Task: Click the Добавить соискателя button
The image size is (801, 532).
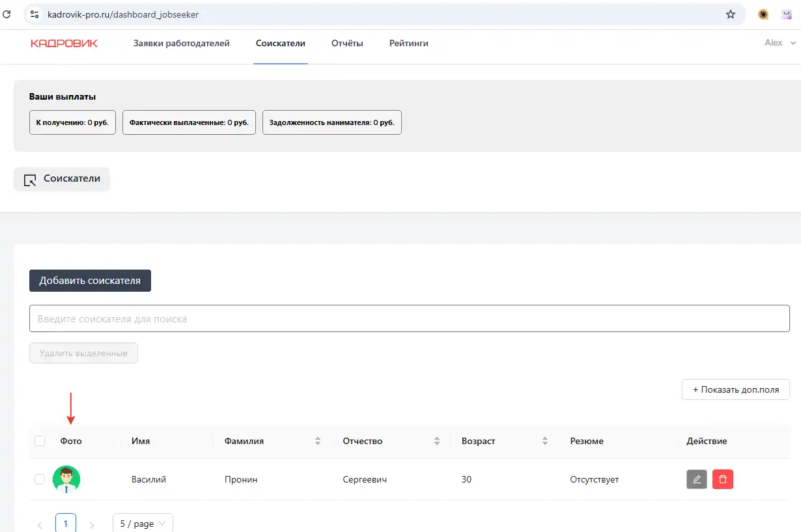Action: tap(90, 281)
